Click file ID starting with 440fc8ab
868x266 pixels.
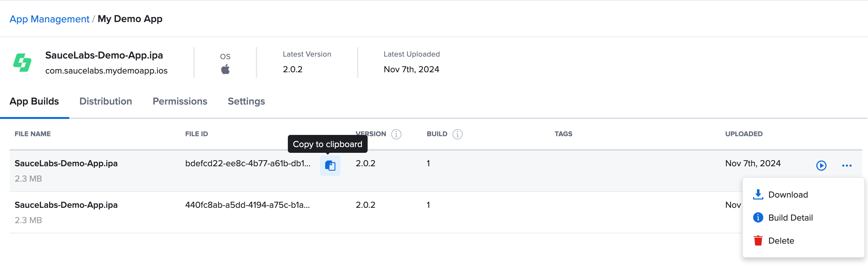pyautogui.click(x=247, y=205)
